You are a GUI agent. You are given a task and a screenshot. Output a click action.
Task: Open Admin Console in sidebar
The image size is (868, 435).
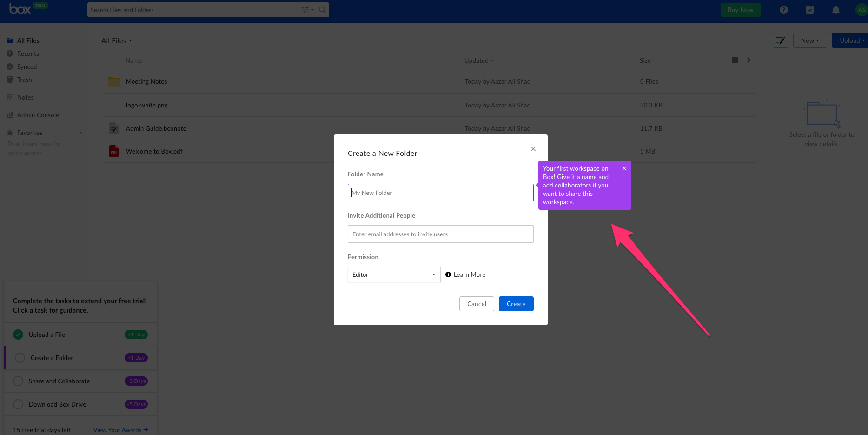[x=38, y=115]
